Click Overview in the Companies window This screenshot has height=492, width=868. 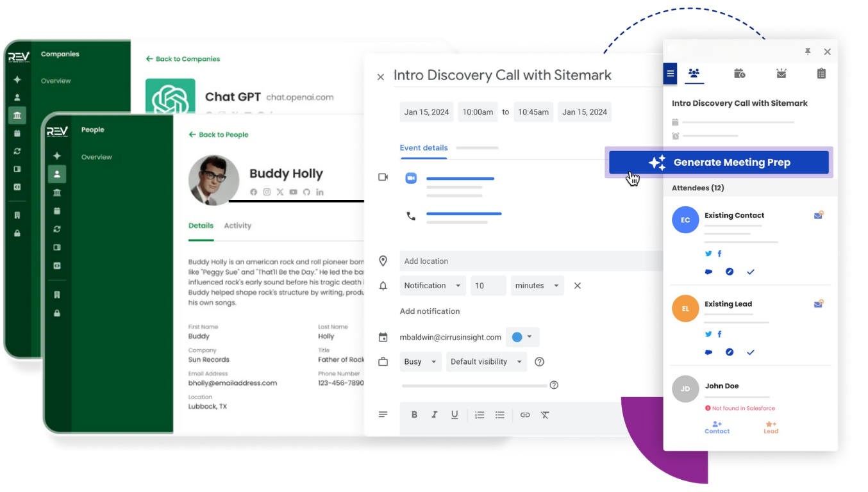56,81
